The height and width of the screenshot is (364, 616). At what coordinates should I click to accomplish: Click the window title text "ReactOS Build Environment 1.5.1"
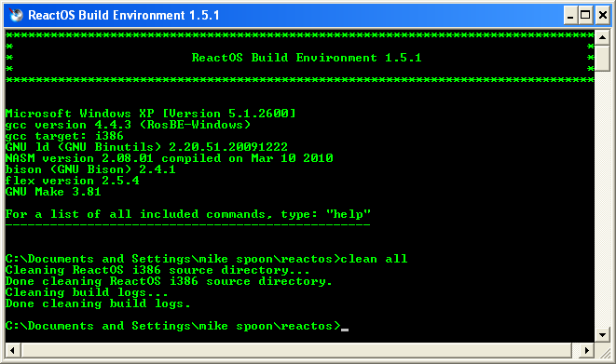[x=124, y=15]
